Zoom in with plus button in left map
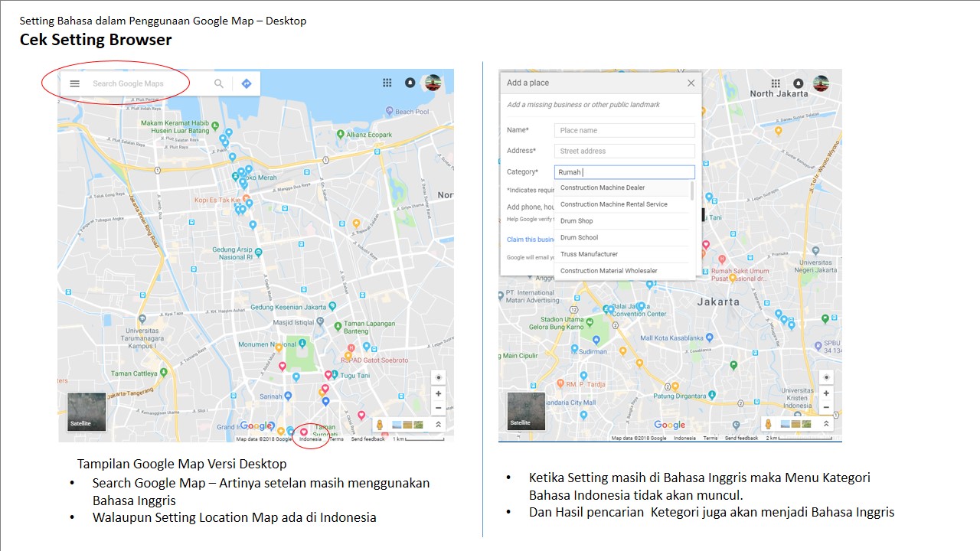 tap(439, 393)
